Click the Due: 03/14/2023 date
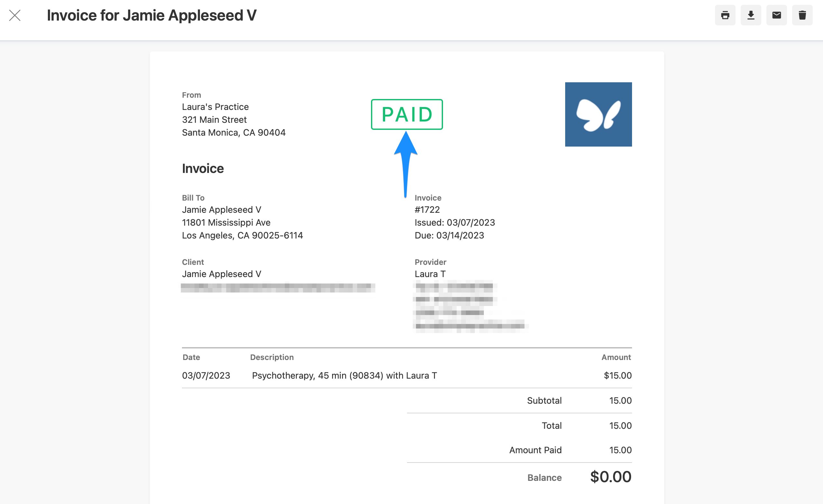 coord(449,236)
